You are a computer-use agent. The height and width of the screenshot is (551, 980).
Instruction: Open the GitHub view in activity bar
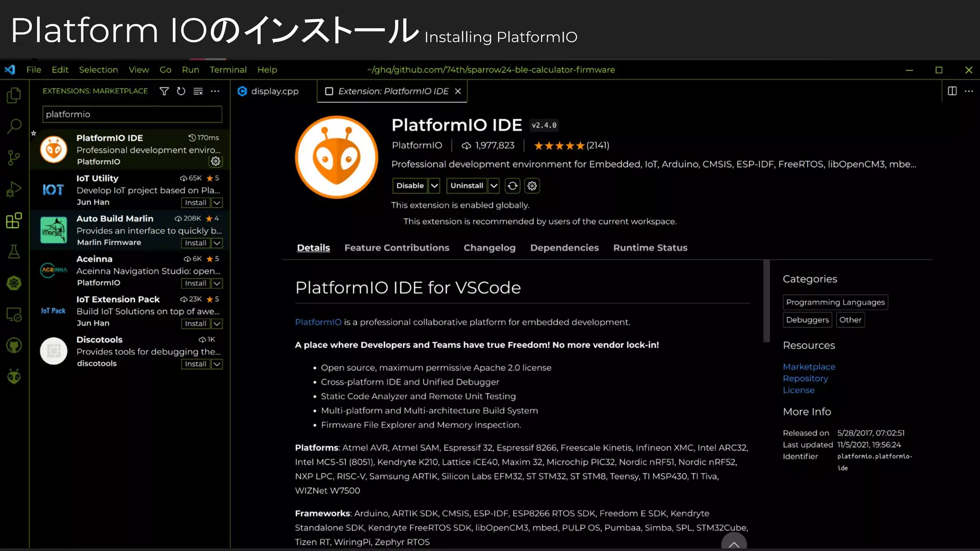pos(14,345)
